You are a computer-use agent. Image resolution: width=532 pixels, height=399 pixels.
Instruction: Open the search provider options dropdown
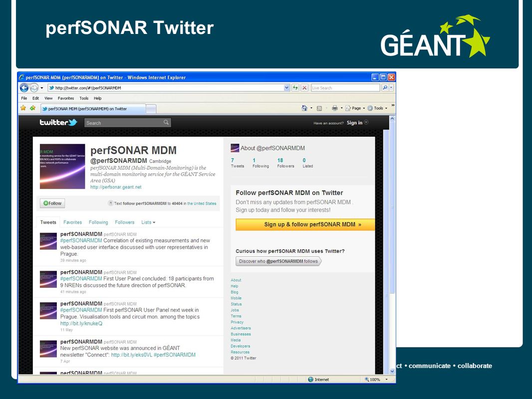391,87
